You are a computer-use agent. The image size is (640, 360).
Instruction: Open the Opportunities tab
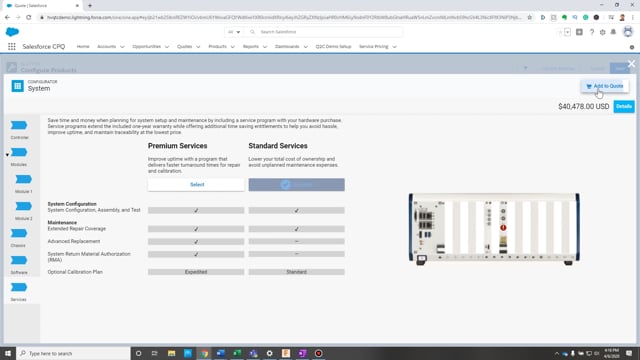click(147, 47)
